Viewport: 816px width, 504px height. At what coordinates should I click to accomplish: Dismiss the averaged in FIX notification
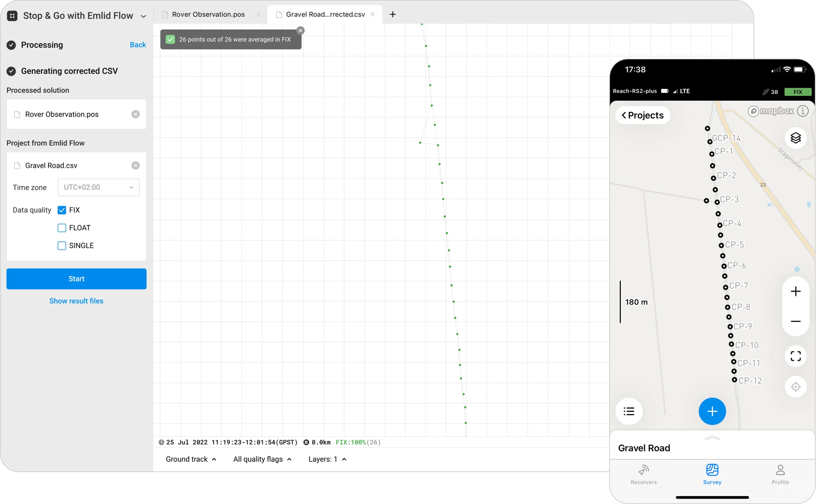[x=300, y=31]
